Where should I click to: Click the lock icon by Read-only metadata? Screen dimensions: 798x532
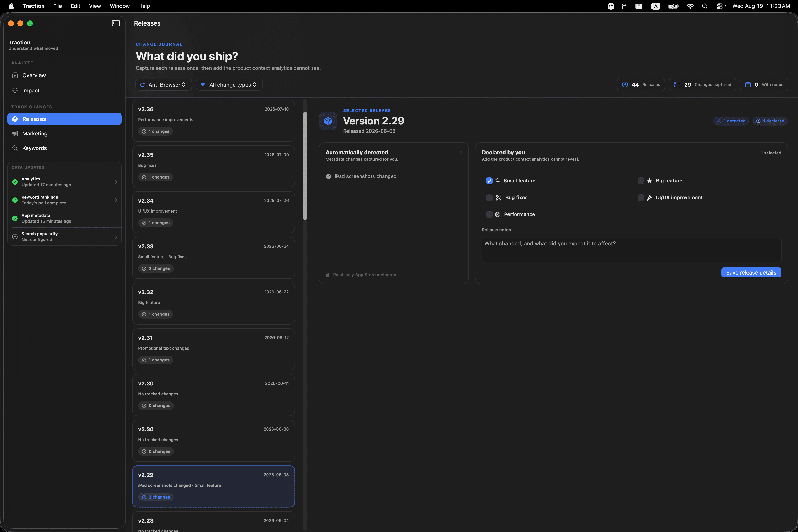pyautogui.click(x=328, y=275)
